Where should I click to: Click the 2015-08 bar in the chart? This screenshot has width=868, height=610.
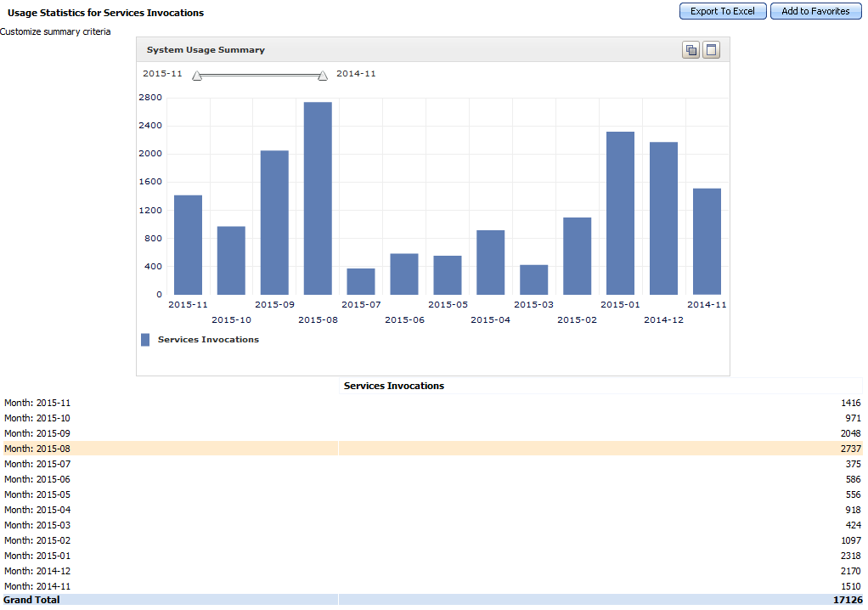tap(318, 198)
